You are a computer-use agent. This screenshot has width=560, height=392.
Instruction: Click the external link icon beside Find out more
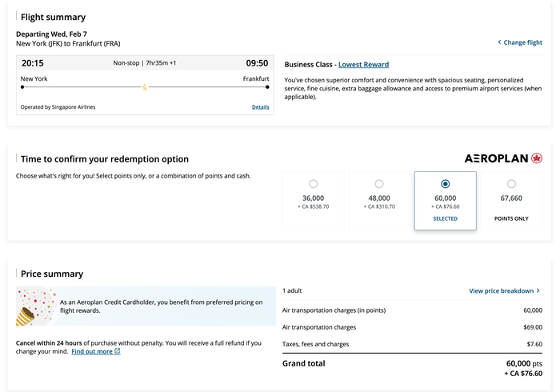tap(118, 351)
